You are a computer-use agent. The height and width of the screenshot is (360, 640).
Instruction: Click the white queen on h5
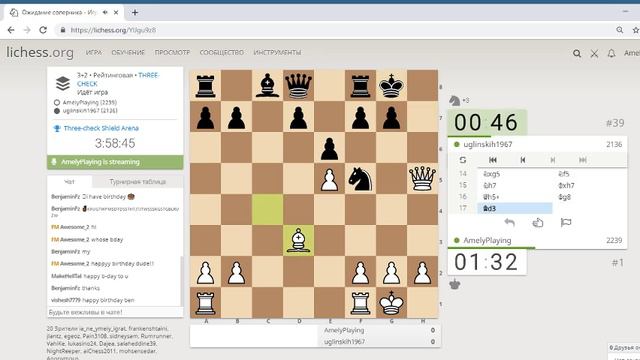pos(422,179)
